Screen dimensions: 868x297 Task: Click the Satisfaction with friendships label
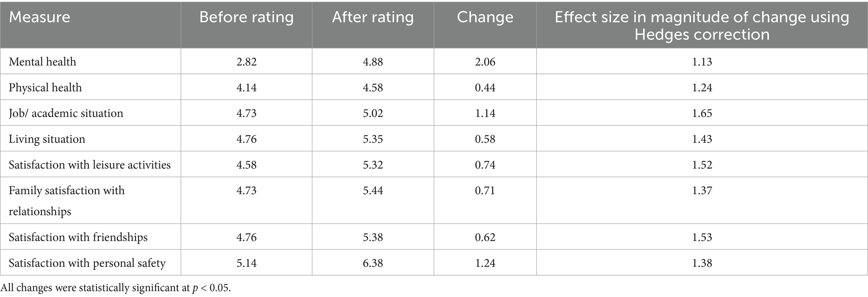tap(78, 237)
